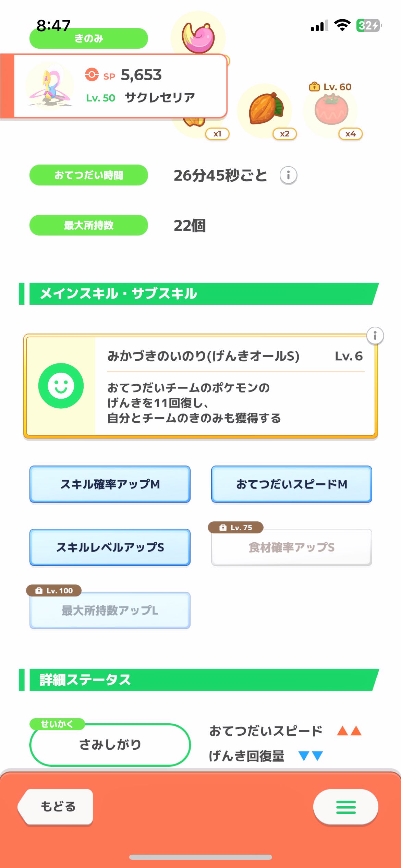Tap locked 最大所持数アップL sub skill
The width and height of the screenshot is (401, 868).
[110, 611]
